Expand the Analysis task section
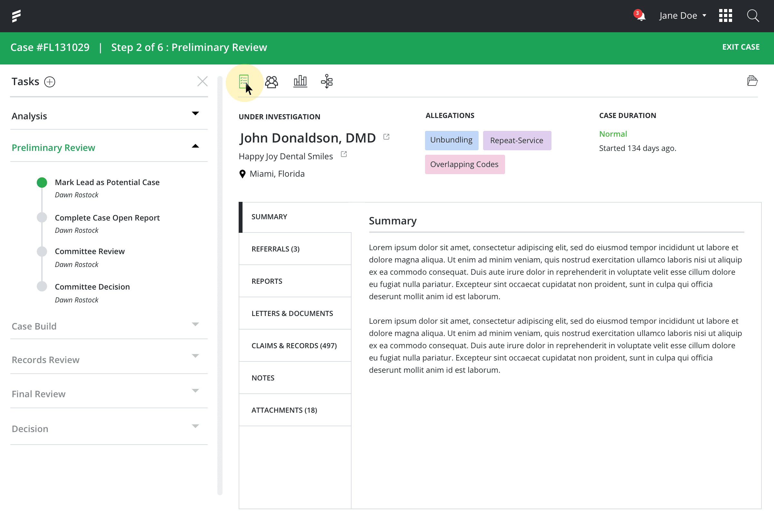Screen dimensions: 774x532 click(x=195, y=114)
